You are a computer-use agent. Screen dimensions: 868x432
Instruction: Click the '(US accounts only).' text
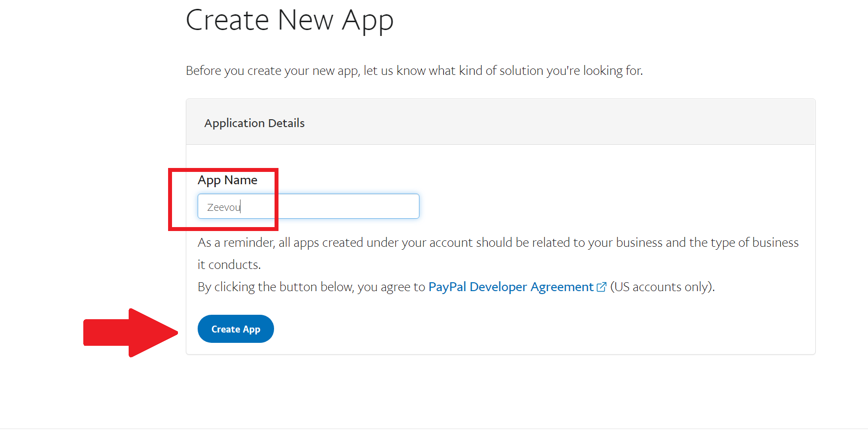click(x=662, y=287)
